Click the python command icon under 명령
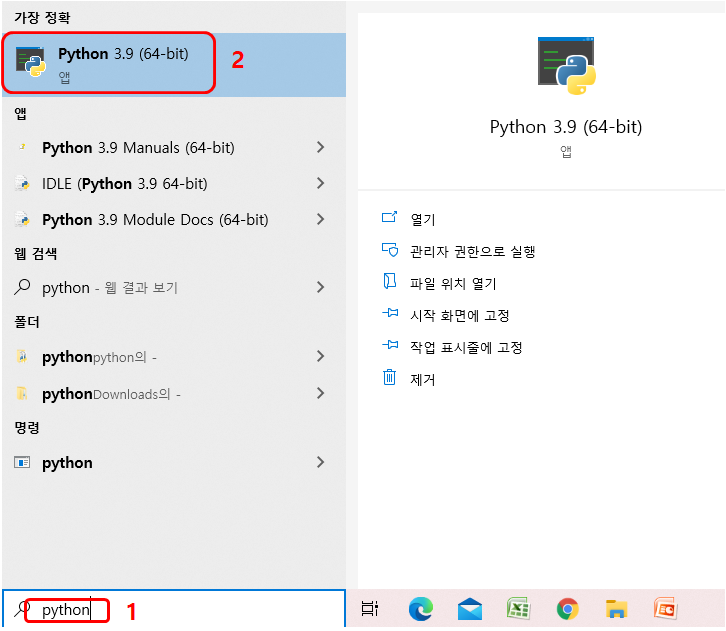Screen dimensions: 726x631 click(x=22, y=462)
